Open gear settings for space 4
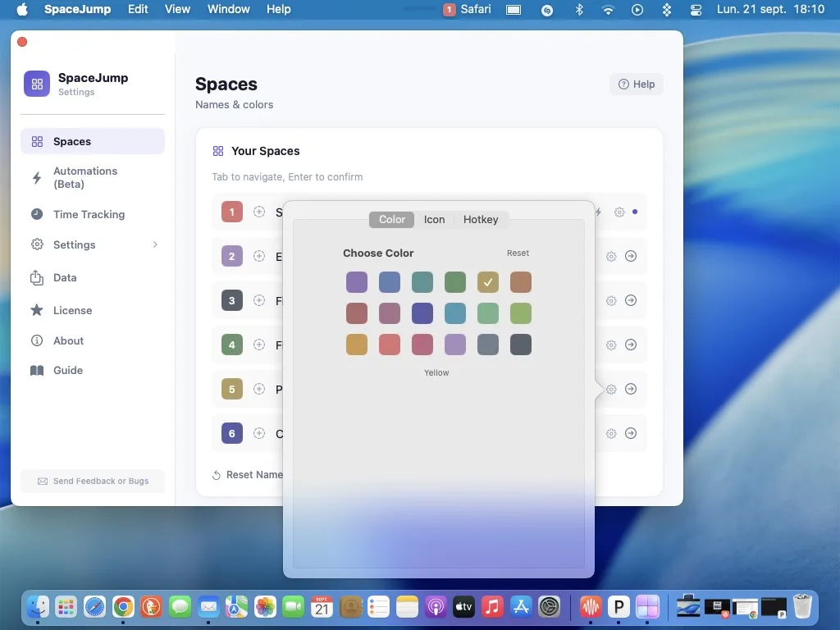 [611, 345]
